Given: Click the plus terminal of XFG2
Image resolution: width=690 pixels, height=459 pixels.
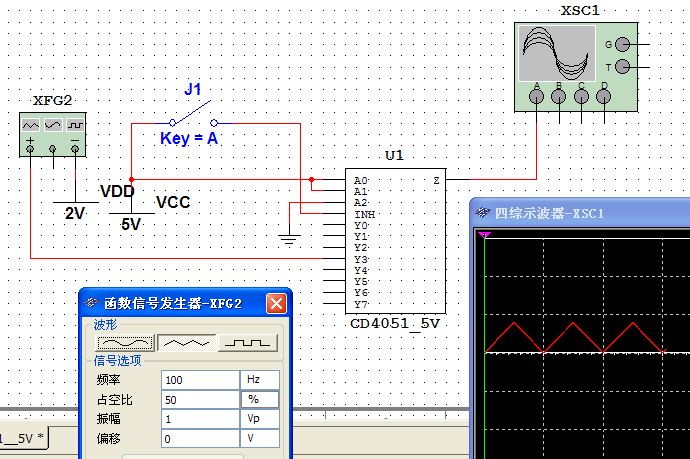Looking at the screenshot, I should point(30,149).
